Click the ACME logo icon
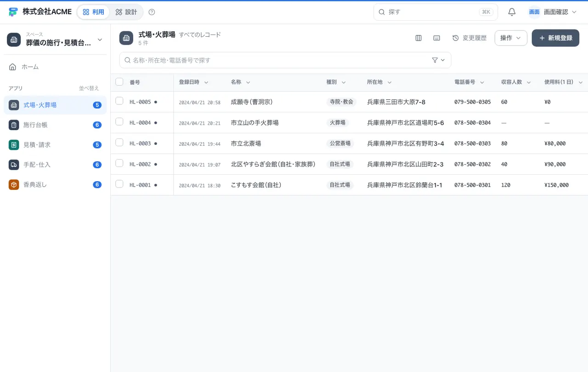The height and width of the screenshot is (372, 588). (13, 12)
